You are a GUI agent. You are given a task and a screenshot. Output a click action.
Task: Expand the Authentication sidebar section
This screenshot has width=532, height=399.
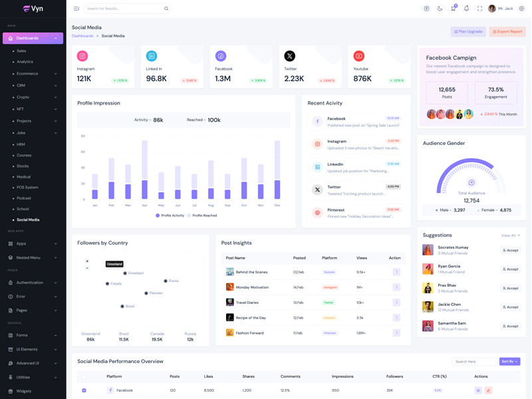(x=33, y=283)
